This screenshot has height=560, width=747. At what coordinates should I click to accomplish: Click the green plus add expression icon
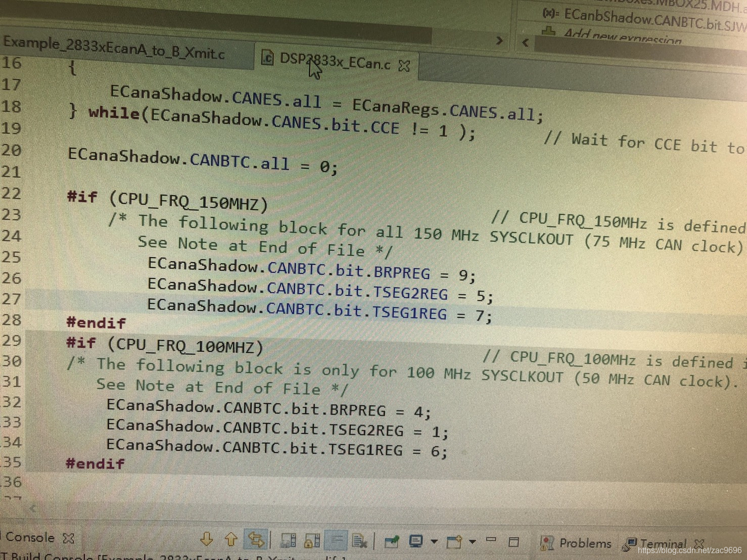(548, 31)
